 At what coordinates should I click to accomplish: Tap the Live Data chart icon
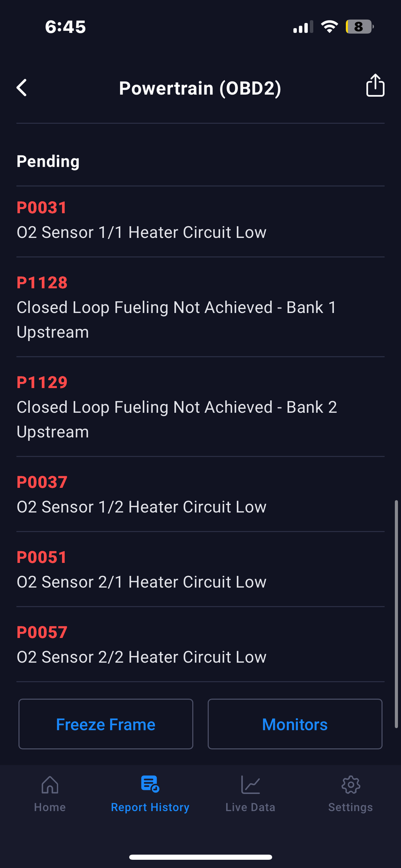[250, 785]
